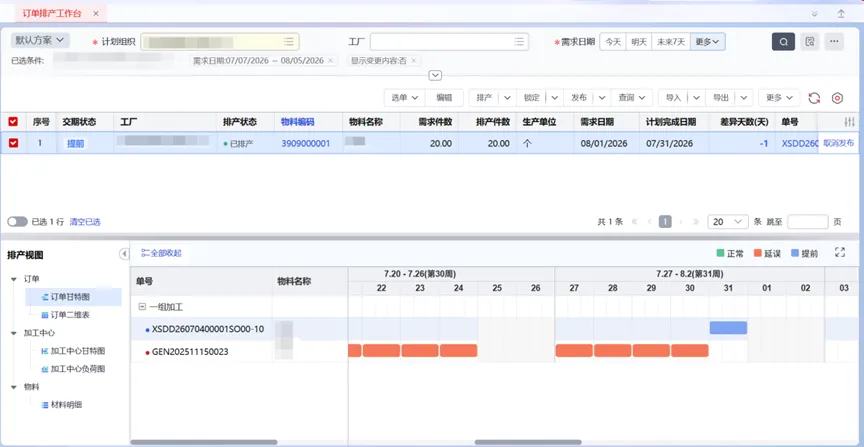Go to the first page arrow
This screenshot has height=447, width=864.
pos(634,222)
